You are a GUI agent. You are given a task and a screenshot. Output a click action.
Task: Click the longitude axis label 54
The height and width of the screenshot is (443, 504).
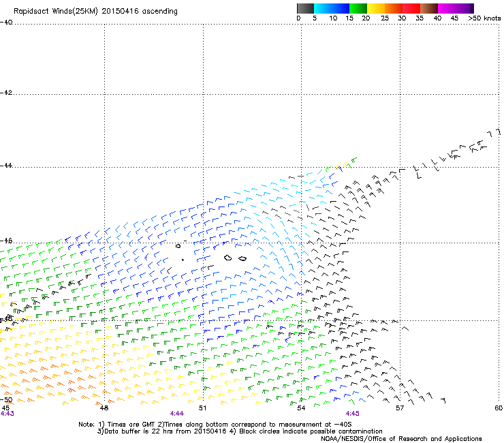pyautogui.click(x=301, y=408)
